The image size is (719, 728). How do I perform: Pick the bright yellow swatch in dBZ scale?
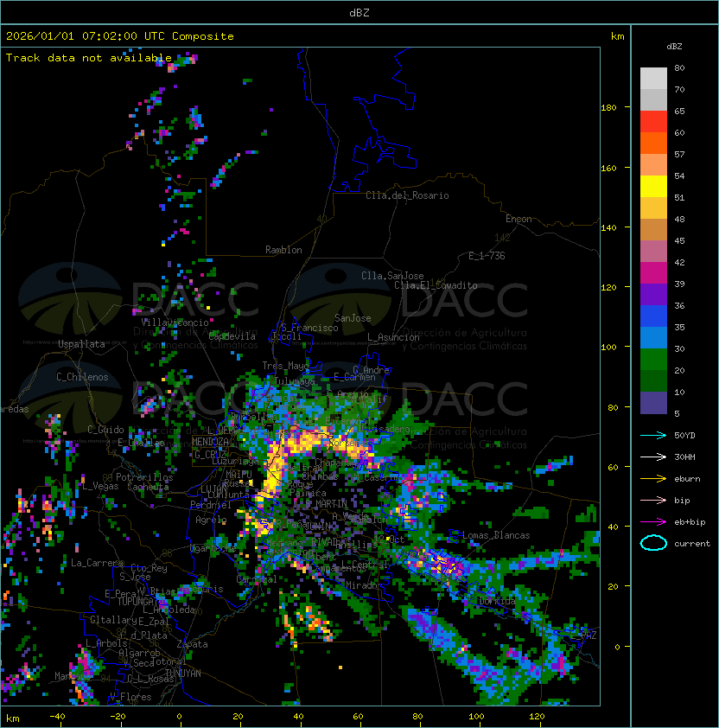point(653,186)
